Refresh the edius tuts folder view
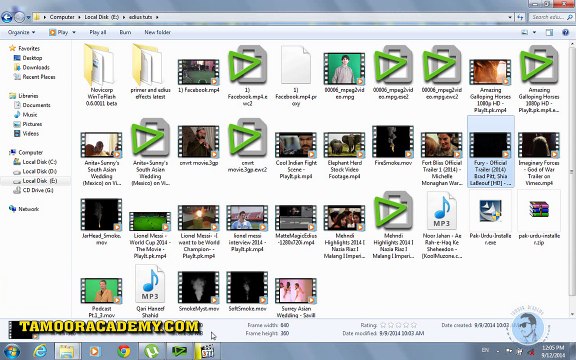Image resolution: width=576 pixels, height=360 pixels. point(520,17)
